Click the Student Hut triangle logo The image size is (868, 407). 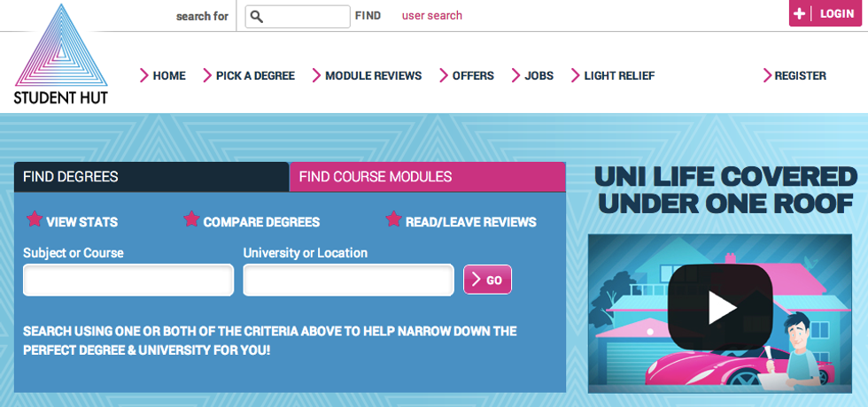[61, 45]
